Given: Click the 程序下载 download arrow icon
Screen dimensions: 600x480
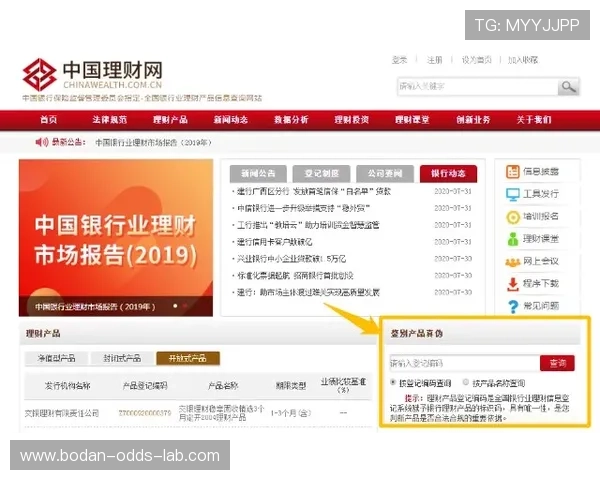Looking at the screenshot, I should click(512, 284).
